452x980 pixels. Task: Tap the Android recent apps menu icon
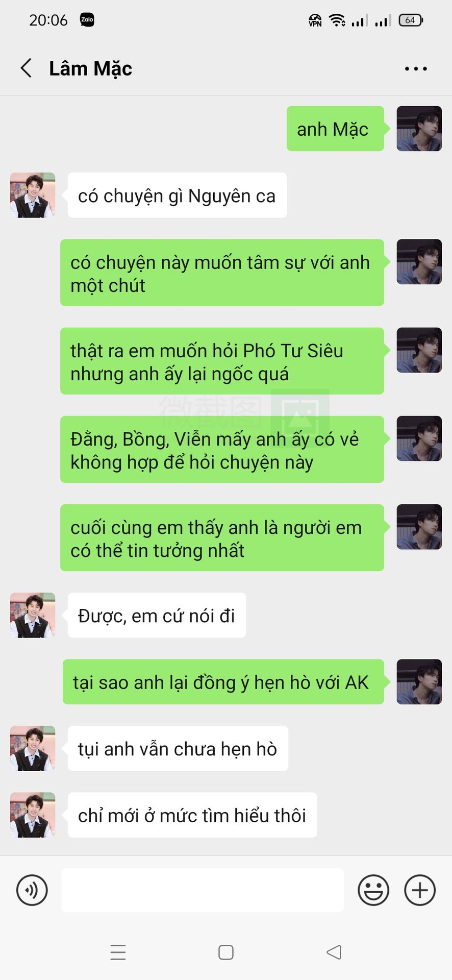118,952
